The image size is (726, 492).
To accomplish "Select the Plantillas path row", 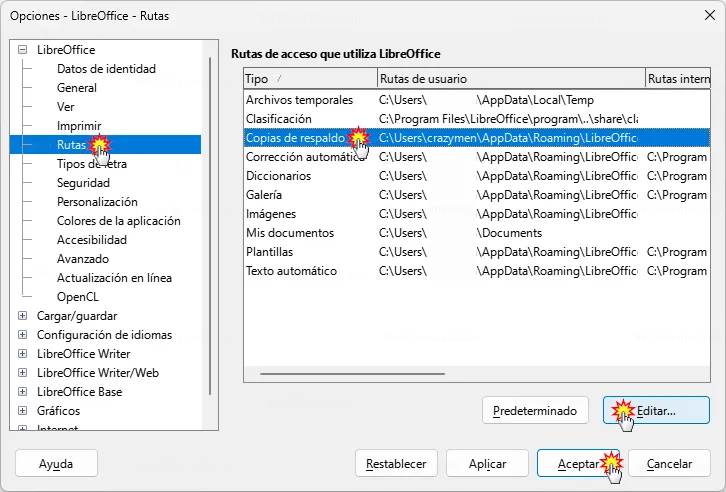I will coord(477,252).
